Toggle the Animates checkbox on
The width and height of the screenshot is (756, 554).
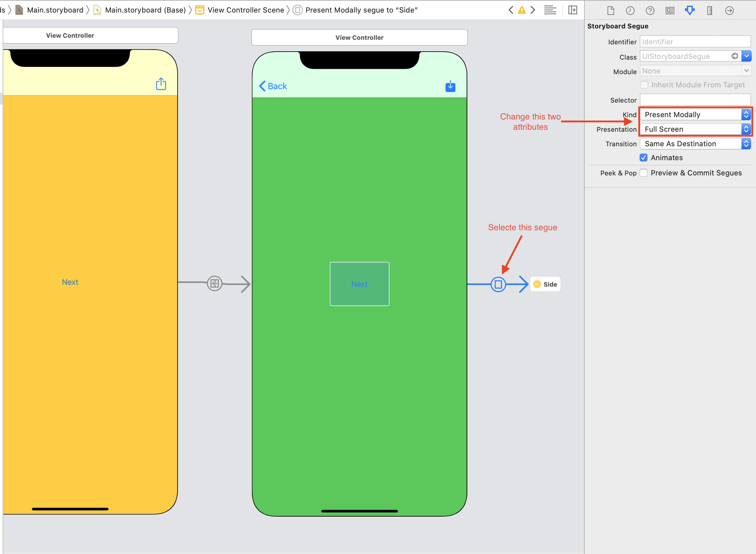pyautogui.click(x=645, y=157)
